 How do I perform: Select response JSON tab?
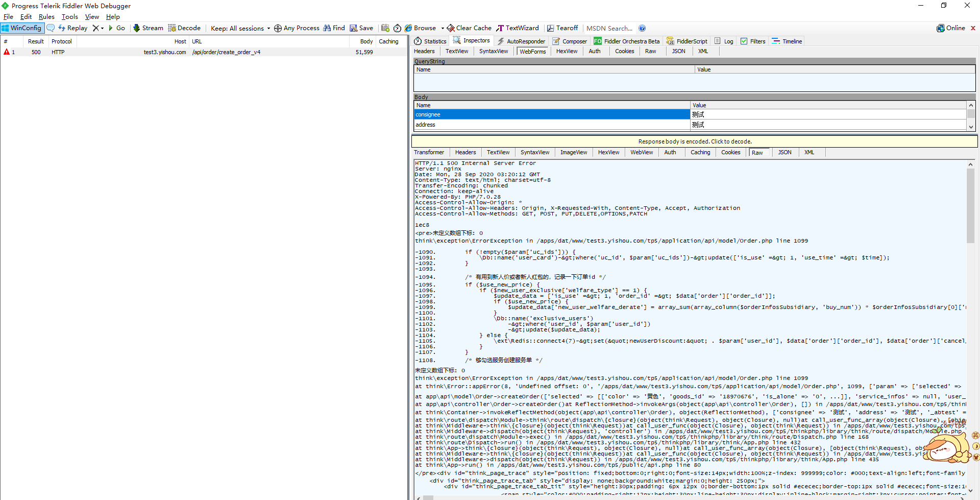785,152
